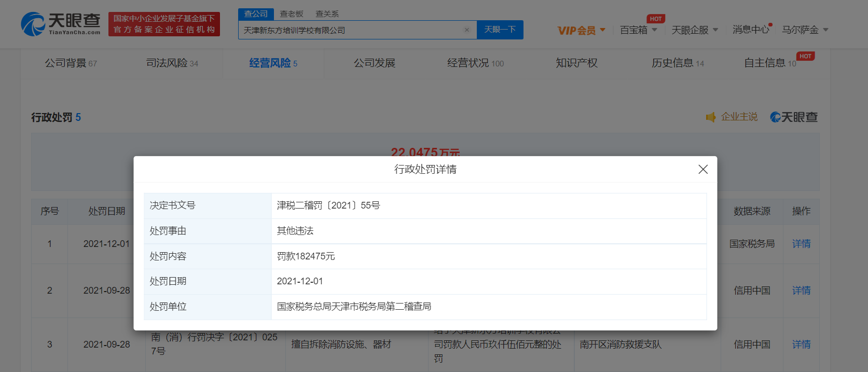The width and height of the screenshot is (868, 372).
Task: Open the 自主信息 section tab
Action: click(x=770, y=63)
